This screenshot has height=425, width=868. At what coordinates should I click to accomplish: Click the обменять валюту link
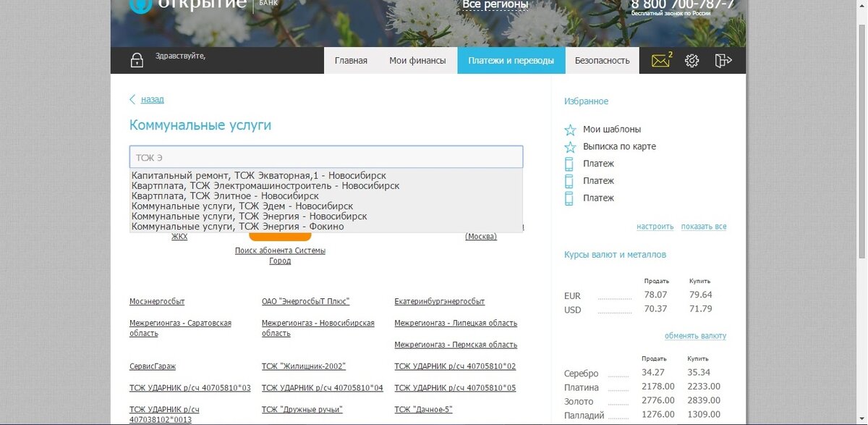[696, 336]
